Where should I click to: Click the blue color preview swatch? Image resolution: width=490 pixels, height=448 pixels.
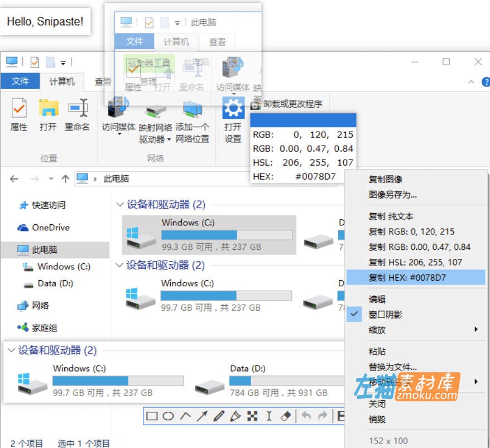[x=303, y=119]
